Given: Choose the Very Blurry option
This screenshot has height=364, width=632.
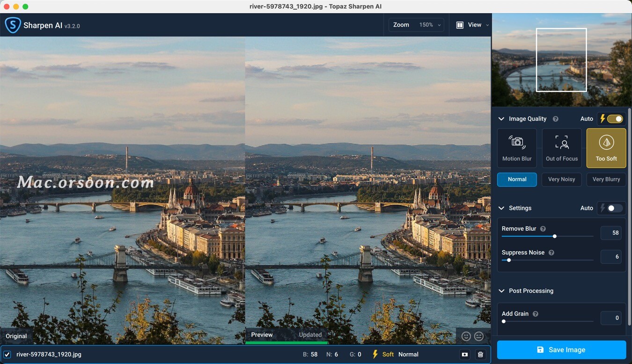Looking at the screenshot, I should (x=606, y=179).
